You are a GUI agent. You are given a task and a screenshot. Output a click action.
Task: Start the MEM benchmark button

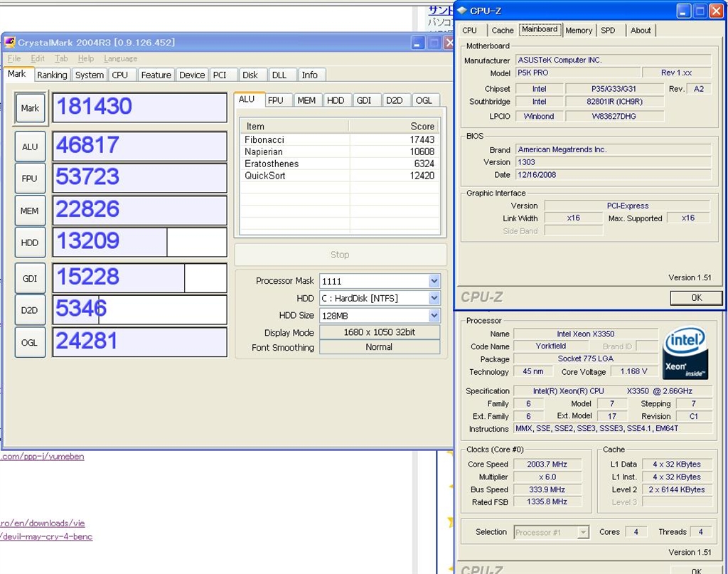[x=30, y=211]
